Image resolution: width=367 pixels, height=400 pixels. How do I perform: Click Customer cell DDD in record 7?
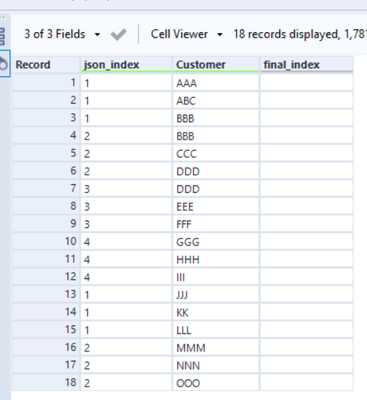[x=216, y=189]
